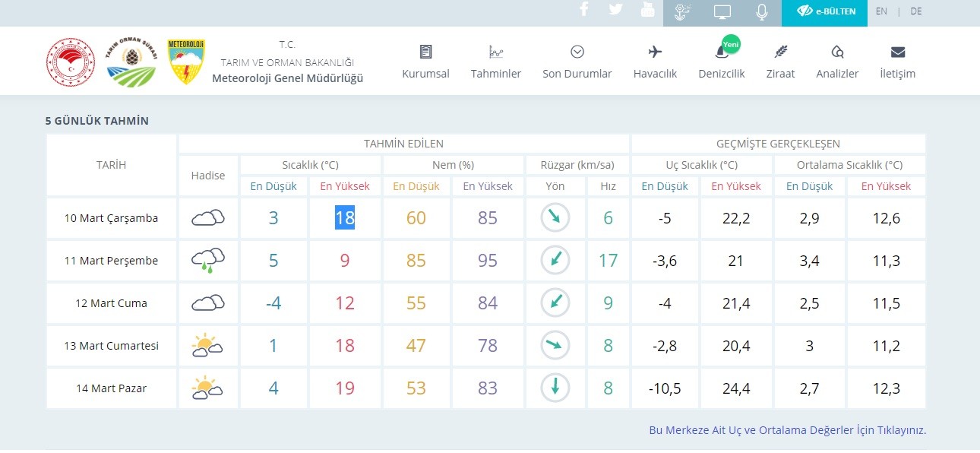The height and width of the screenshot is (453, 980).
Task: Open the Denizcilik section
Action: (721, 62)
